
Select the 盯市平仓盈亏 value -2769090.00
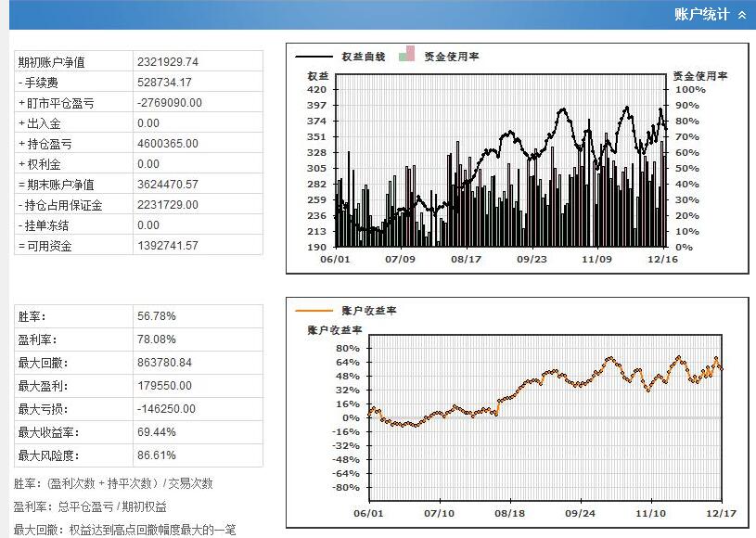169,103
